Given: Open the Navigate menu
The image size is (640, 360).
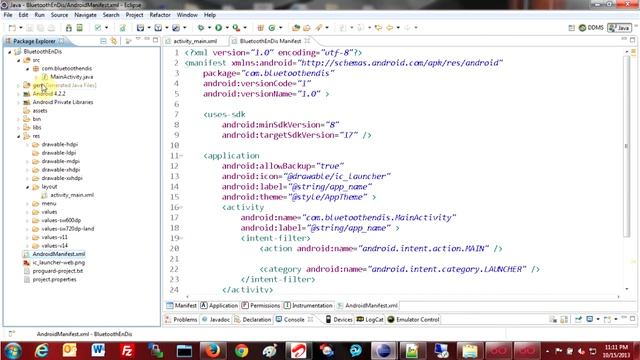Looking at the screenshot, I should tap(85, 15).
